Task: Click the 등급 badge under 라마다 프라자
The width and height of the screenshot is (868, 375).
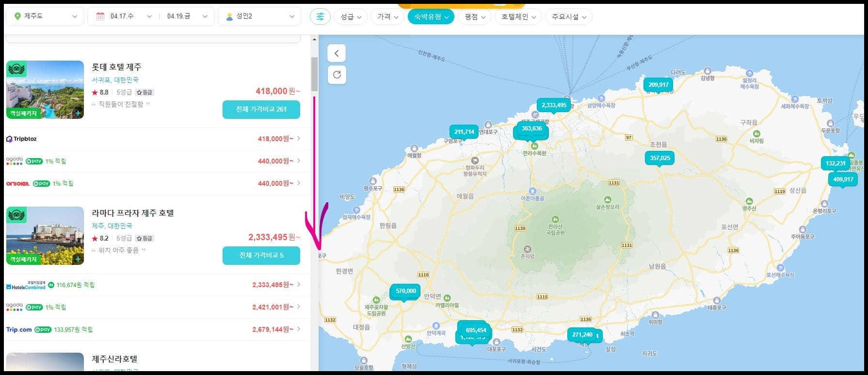Action: [x=145, y=238]
